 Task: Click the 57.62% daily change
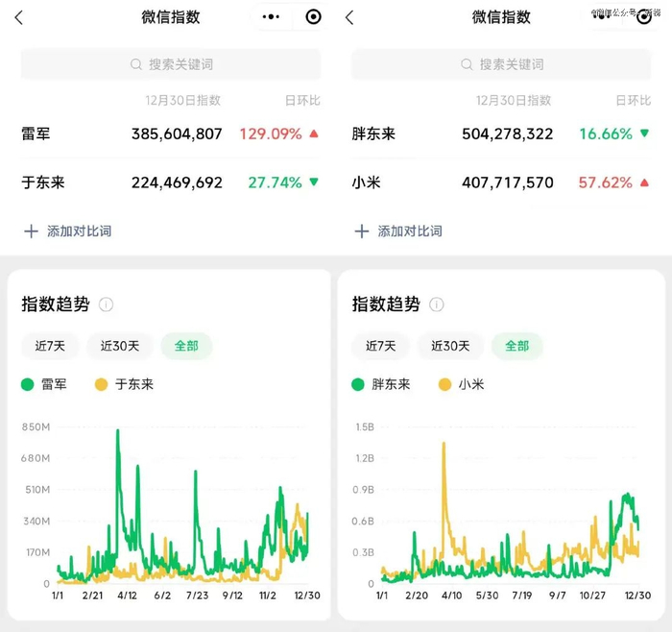(605, 182)
